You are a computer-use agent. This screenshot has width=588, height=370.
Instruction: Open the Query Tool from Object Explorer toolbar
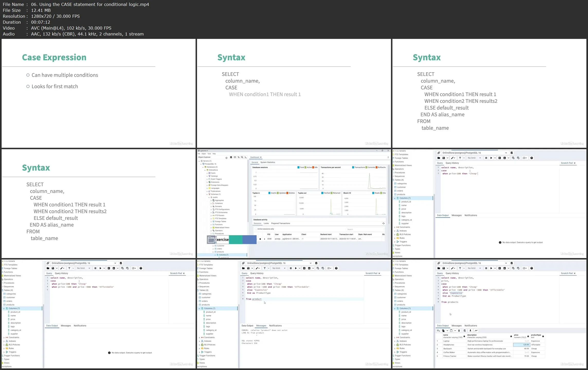(231, 157)
